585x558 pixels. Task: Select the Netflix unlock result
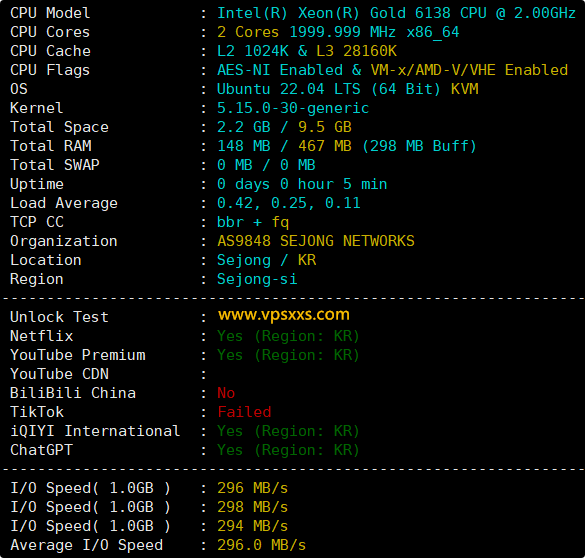[288, 336]
